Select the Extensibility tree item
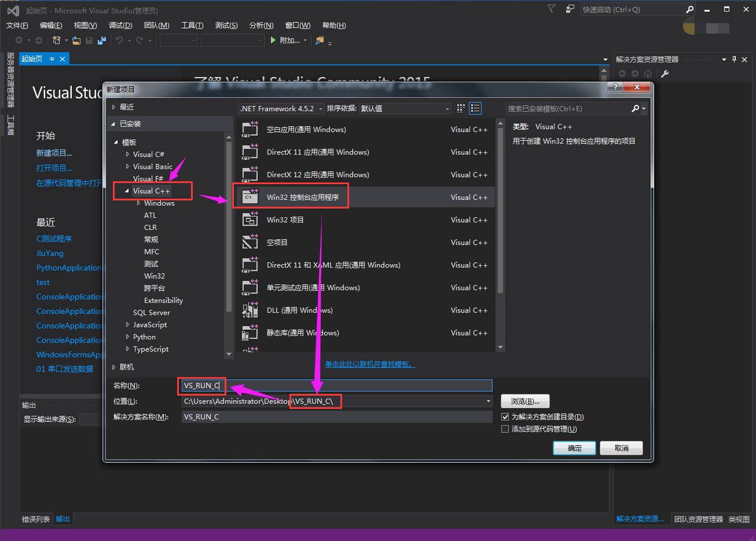Screen dimensions: 756x541 click(x=164, y=300)
